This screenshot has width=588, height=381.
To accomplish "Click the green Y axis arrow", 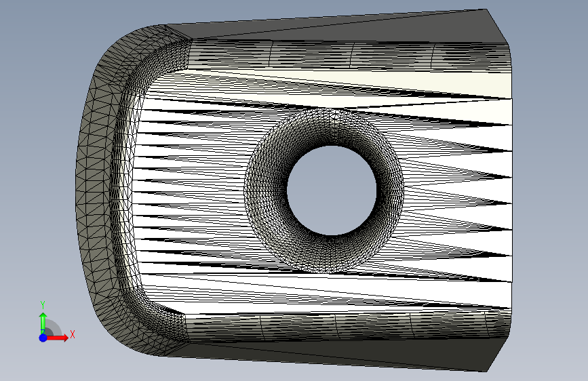I will click(x=43, y=323).
